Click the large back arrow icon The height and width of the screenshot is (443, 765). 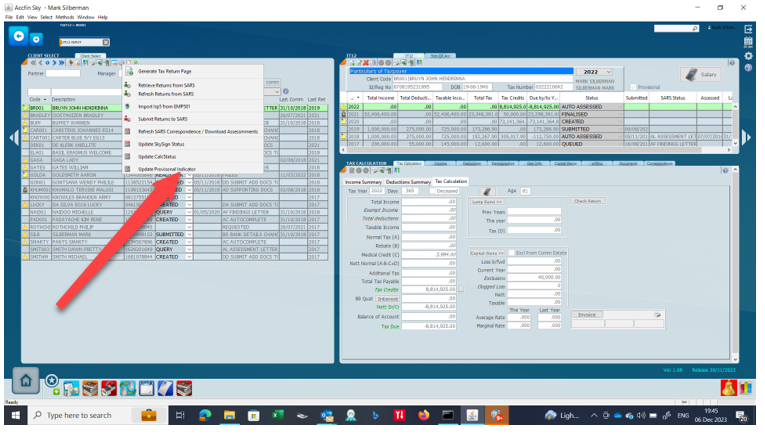coord(19,37)
